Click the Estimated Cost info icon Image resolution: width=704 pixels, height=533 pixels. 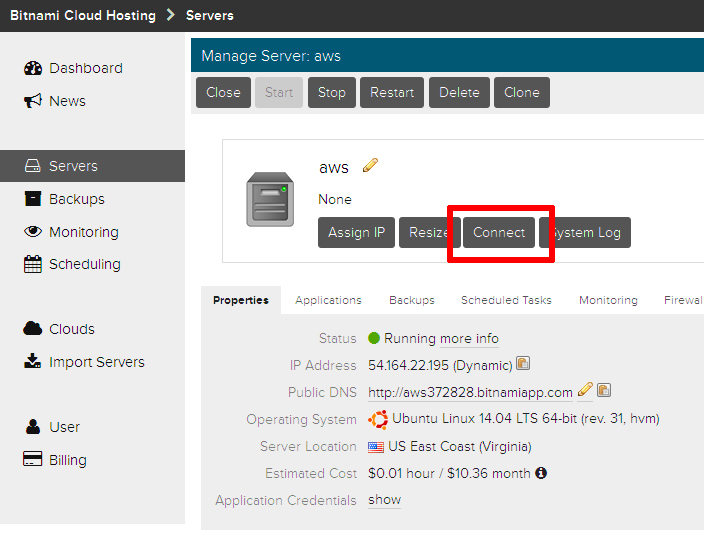coord(541,473)
